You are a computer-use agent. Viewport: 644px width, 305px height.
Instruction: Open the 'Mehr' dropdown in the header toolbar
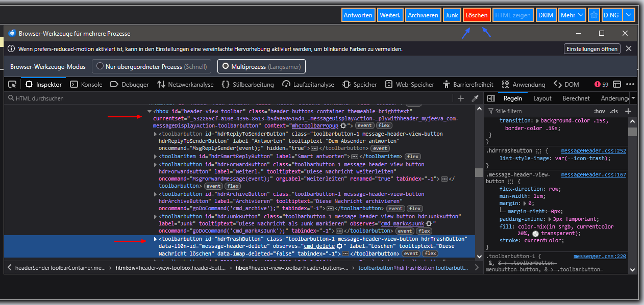pos(572,15)
